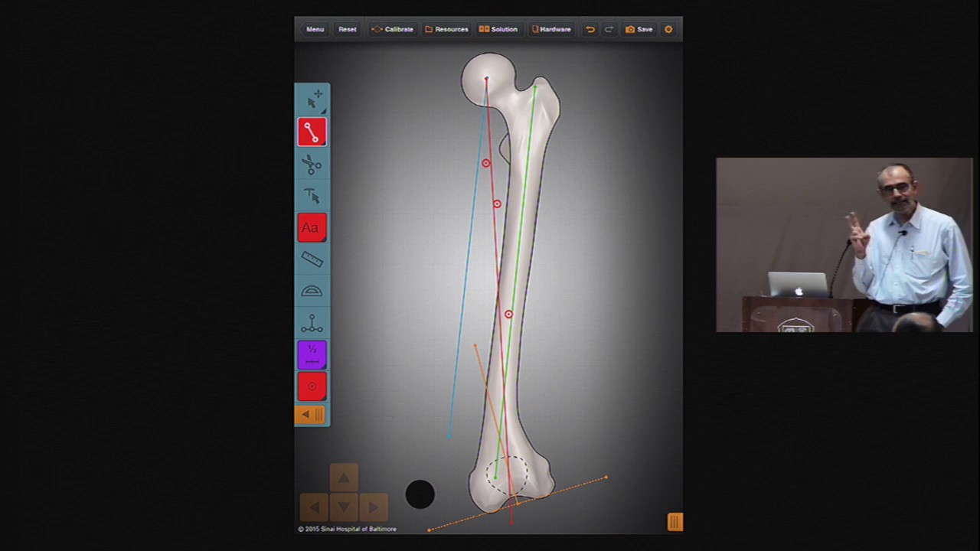Open the Solution panel
This screenshot has height=551, width=980.
(498, 29)
